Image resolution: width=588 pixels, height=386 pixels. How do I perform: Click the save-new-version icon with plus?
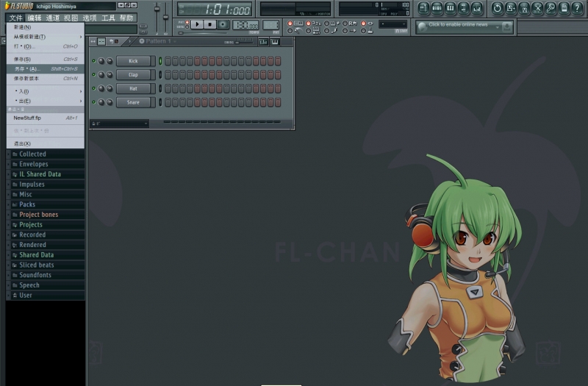coord(511,8)
